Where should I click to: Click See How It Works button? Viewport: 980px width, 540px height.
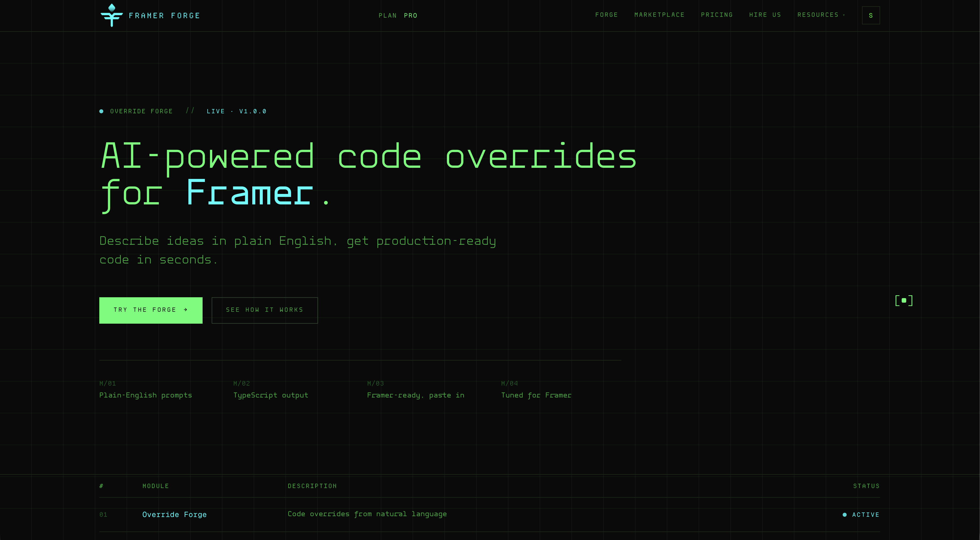point(264,310)
